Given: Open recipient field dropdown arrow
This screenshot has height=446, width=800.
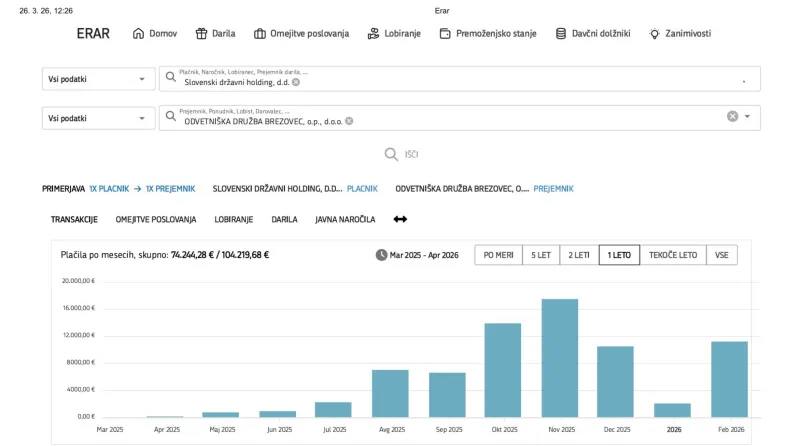Looking at the screenshot, I should tap(747, 117).
